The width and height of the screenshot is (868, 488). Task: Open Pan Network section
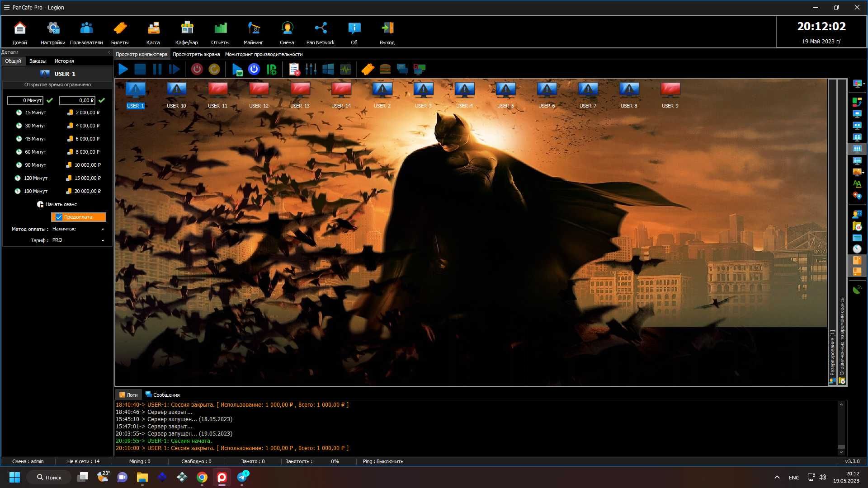coord(321,33)
